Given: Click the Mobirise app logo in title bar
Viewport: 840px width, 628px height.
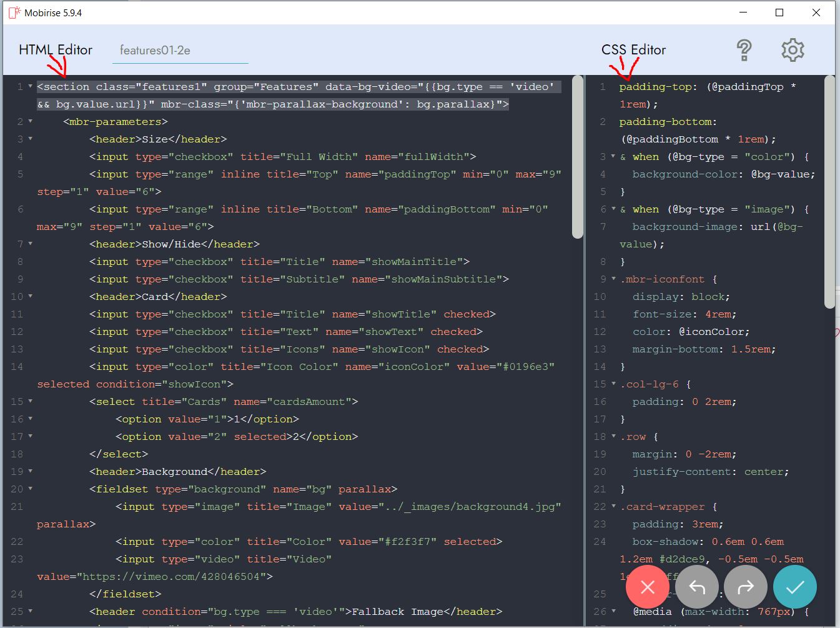Looking at the screenshot, I should pyautogui.click(x=14, y=12).
